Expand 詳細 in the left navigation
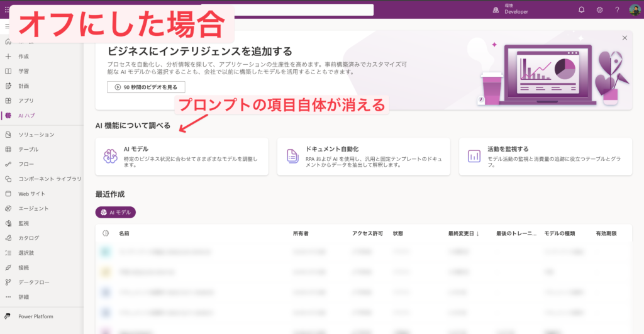 23,297
